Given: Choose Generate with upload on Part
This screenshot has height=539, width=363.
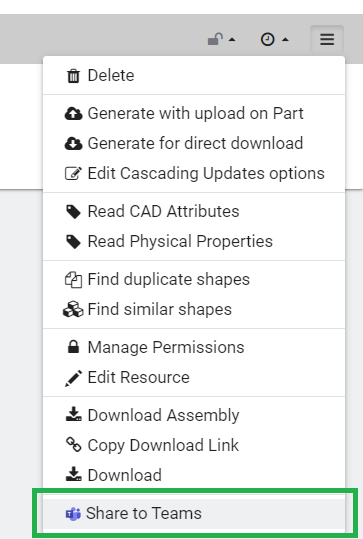Looking at the screenshot, I should (x=194, y=113).
